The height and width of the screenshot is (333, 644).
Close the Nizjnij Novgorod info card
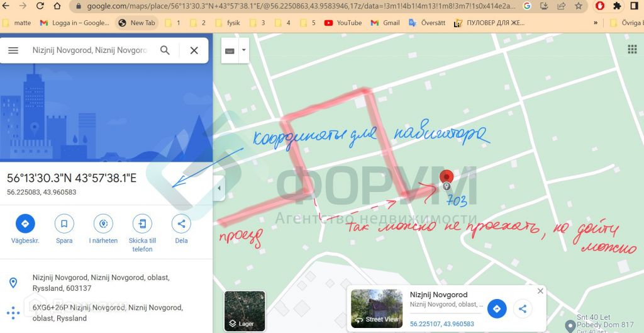pos(540,291)
